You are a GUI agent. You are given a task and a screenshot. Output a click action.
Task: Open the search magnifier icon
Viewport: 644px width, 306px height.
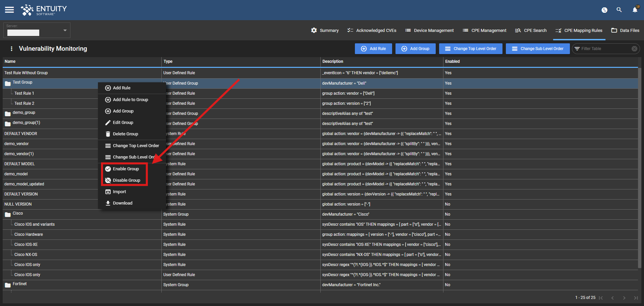619,10
